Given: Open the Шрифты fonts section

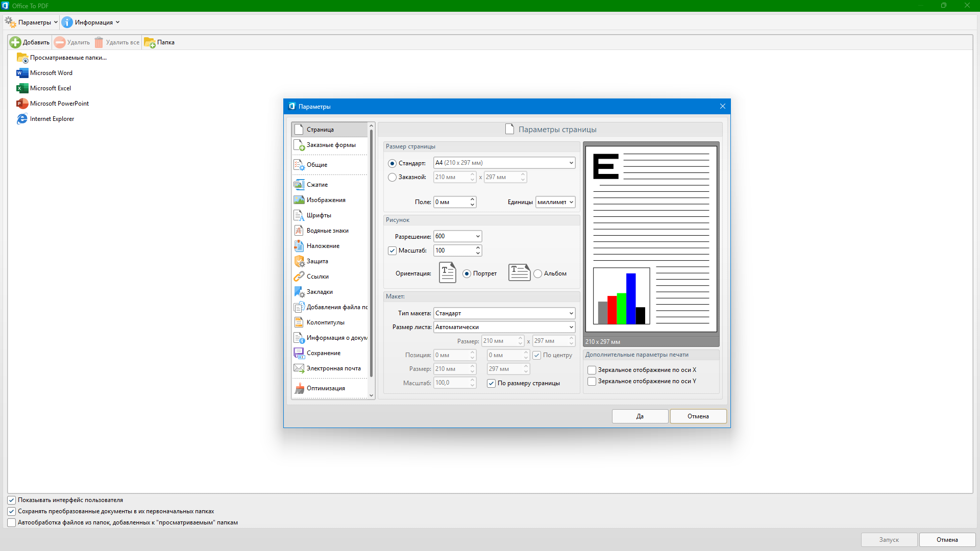Looking at the screenshot, I should 318,215.
